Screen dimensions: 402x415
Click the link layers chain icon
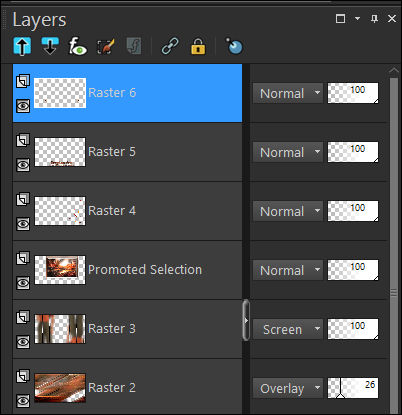tap(170, 46)
